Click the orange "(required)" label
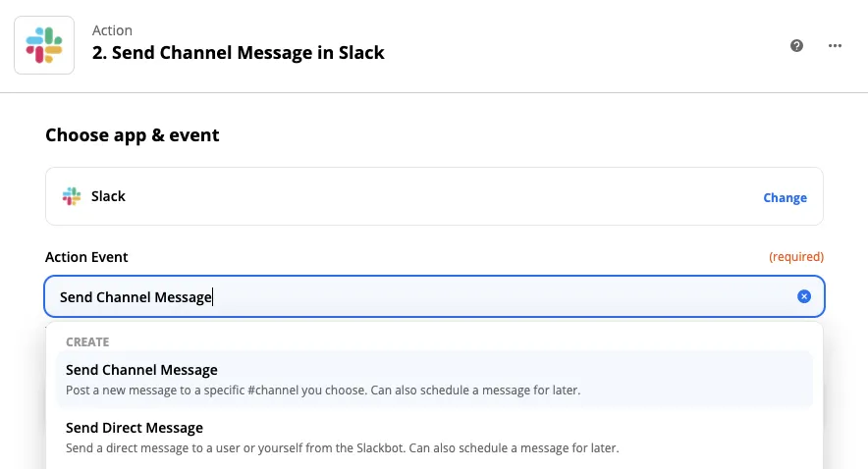868x469 pixels. (795, 257)
